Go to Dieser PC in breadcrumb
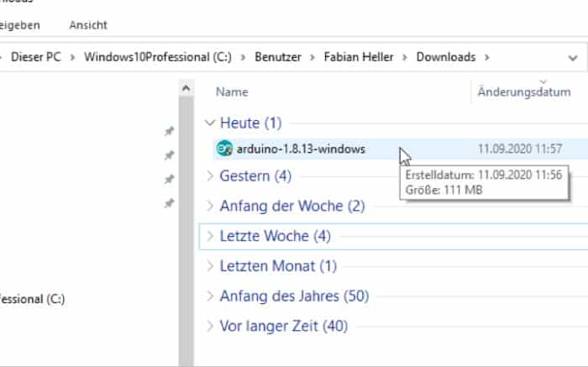 point(35,57)
